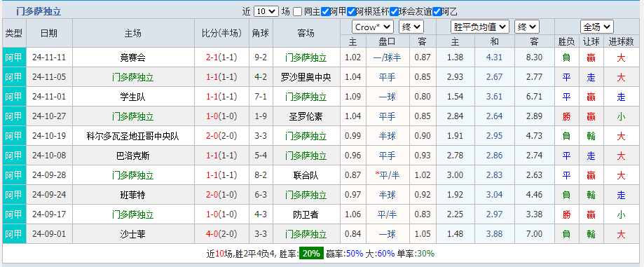Click the 进球数 column header
The width and height of the screenshot is (644, 267).
click(x=621, y=41)
